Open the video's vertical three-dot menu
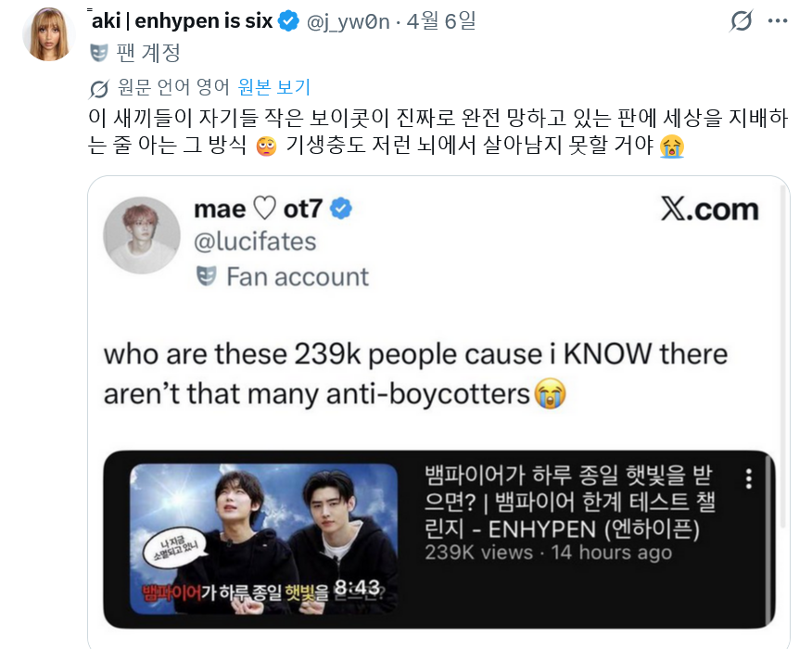The image size is (812, 649). [x=749, y=479]
